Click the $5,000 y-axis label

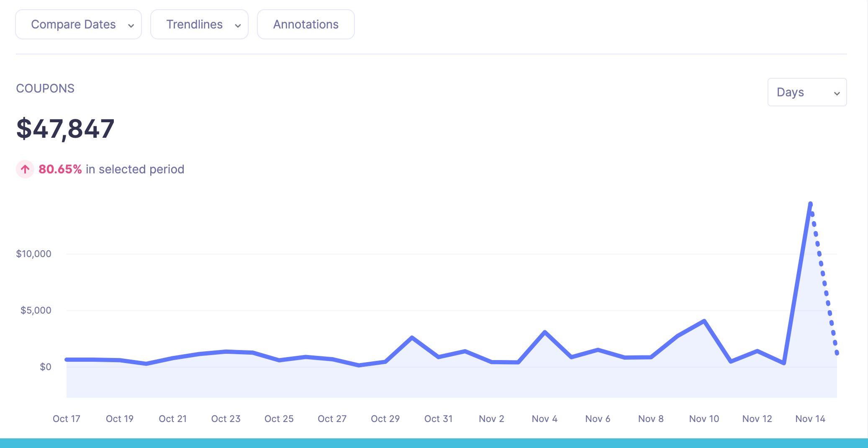[36, 310]
